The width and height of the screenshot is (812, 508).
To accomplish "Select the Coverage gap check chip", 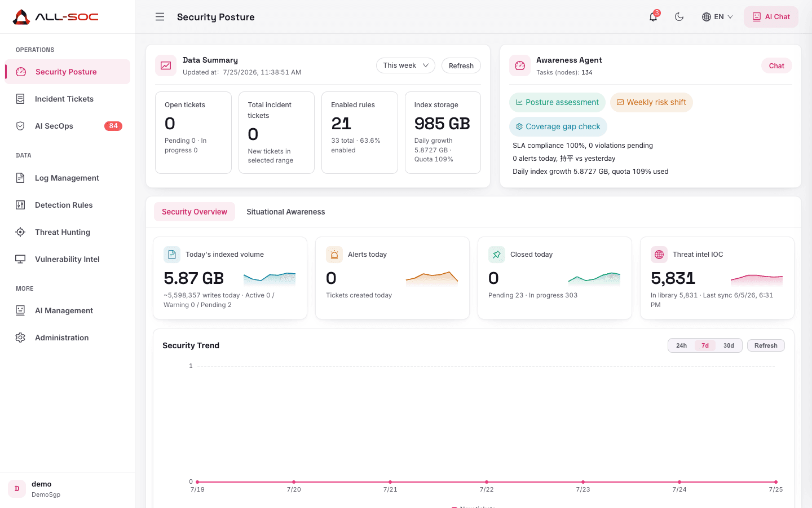I will 558,126.
